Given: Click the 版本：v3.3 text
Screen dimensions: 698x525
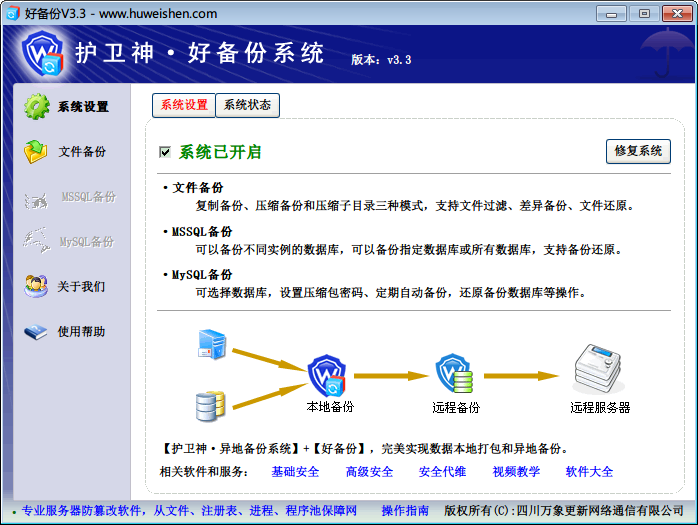Looking at the screenshot, I should point(381,60).
